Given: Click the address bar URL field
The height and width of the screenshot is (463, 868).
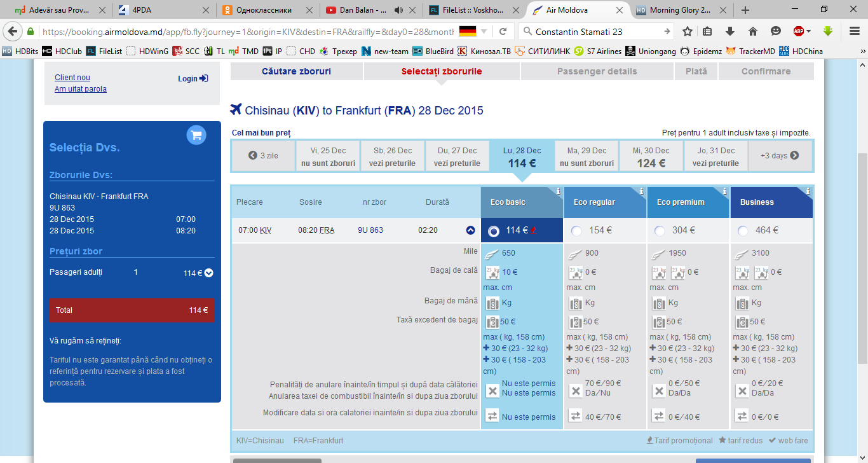Looking at the screenshot, I should click(x=248, y=32).
